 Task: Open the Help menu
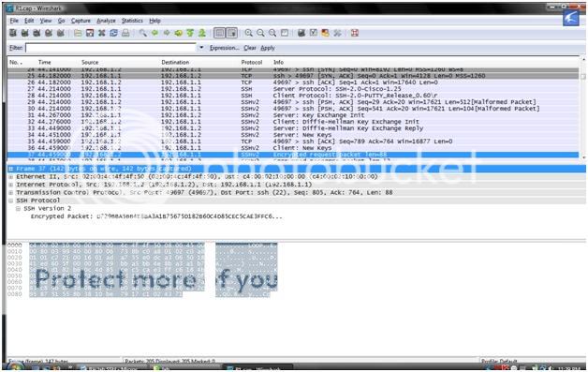tap(154, 21)
